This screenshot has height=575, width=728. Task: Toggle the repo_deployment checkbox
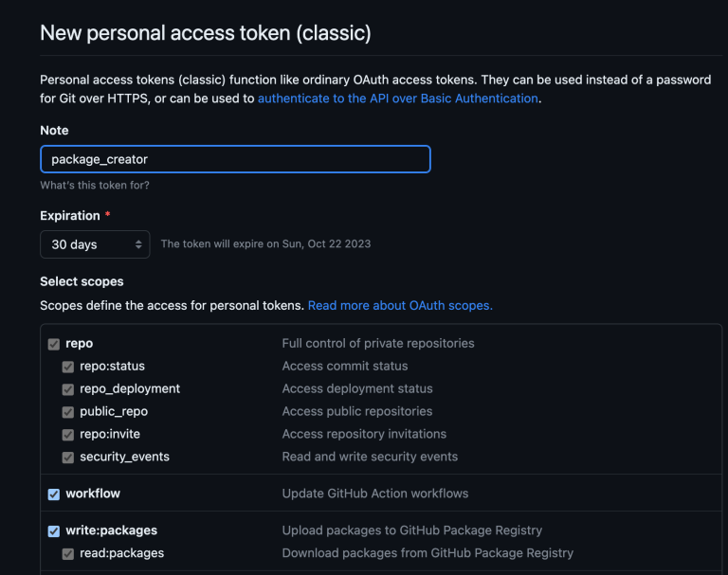(x=68, y=389)
